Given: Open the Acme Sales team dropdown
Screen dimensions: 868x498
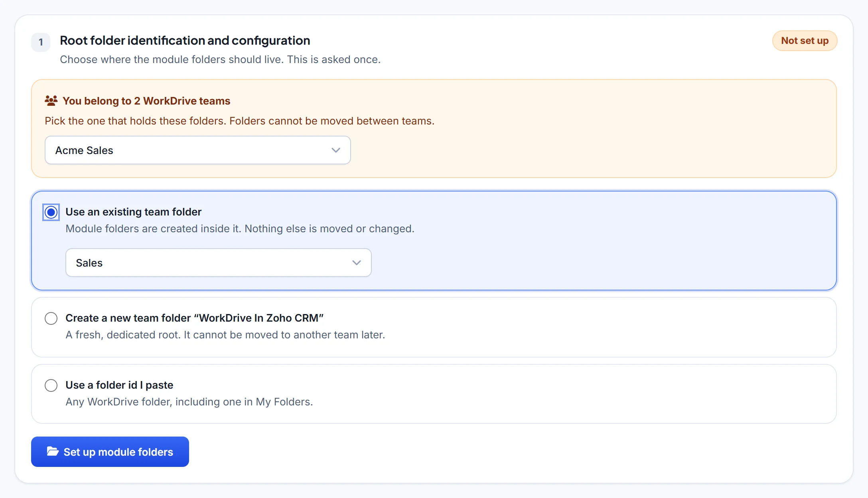Looking at the screenshot, I should 198,150.
